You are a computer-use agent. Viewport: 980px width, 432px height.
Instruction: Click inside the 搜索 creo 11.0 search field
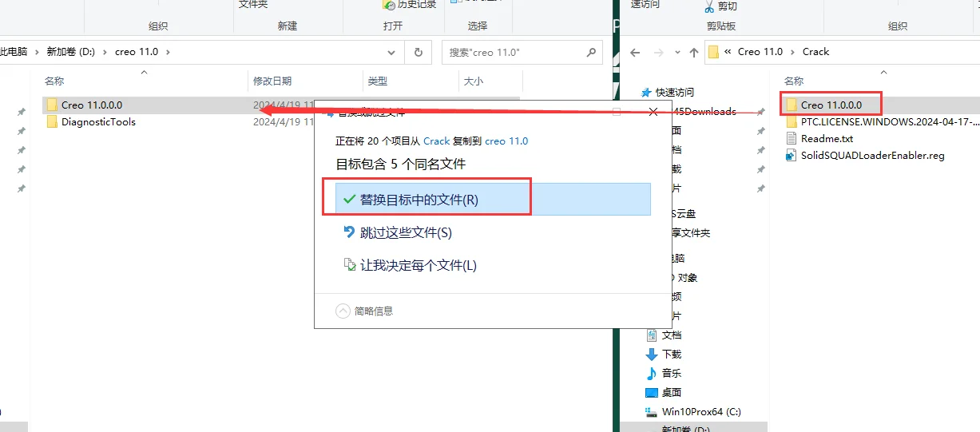tap(511, 52)
